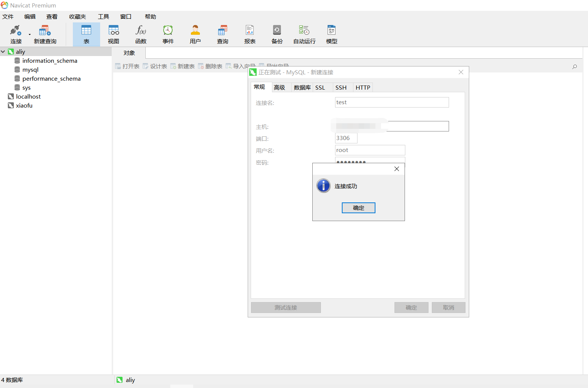Select the xiaofu connection in tree

point(24,105)
